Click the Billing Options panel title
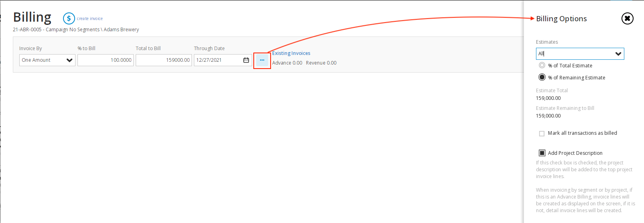644x223 pixels. tap(561, 19)
